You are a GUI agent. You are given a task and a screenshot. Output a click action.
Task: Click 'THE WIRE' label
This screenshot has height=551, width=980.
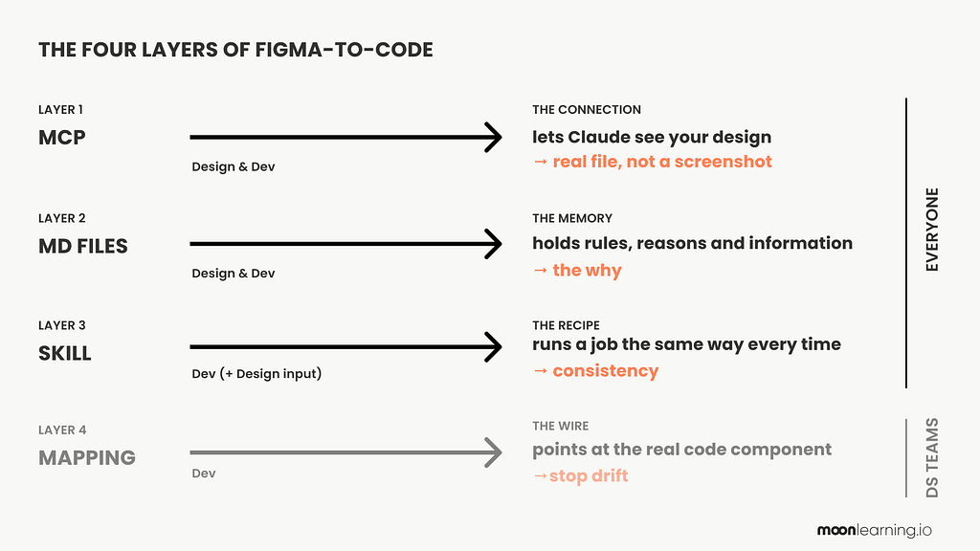point(561,426)
